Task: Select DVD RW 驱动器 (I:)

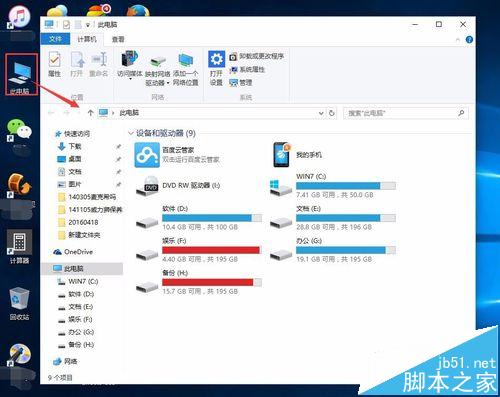Action: coord(178,186)
